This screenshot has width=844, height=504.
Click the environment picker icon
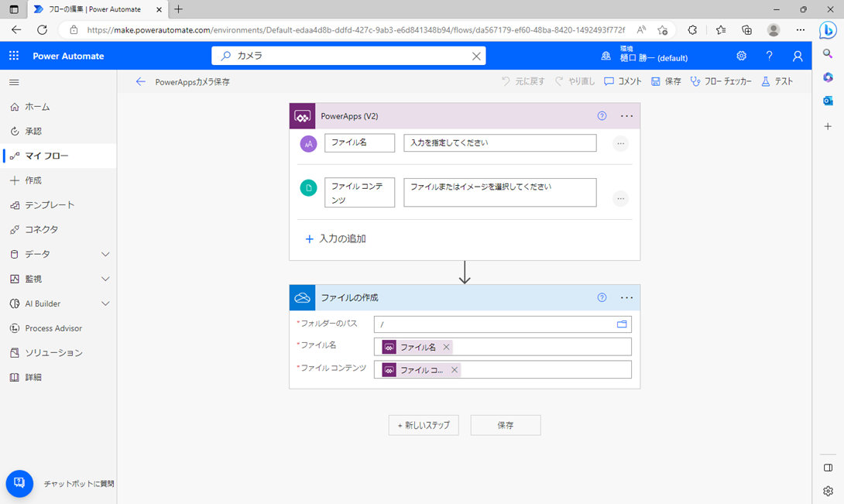pyautogui.click(x=606, y=56)
